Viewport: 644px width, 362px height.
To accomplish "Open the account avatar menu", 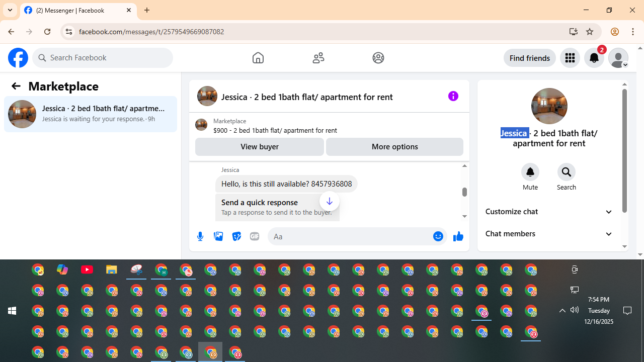I will 618,58.
